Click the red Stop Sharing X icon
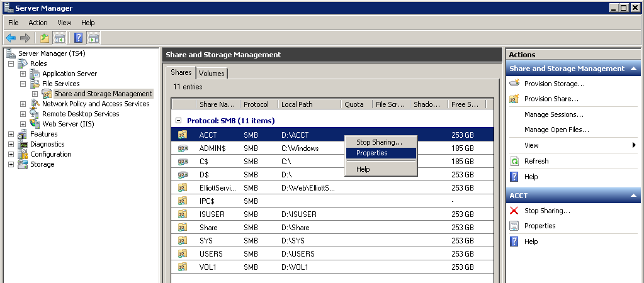The height and width of the screenshot is (283, 644). [514, 211]
